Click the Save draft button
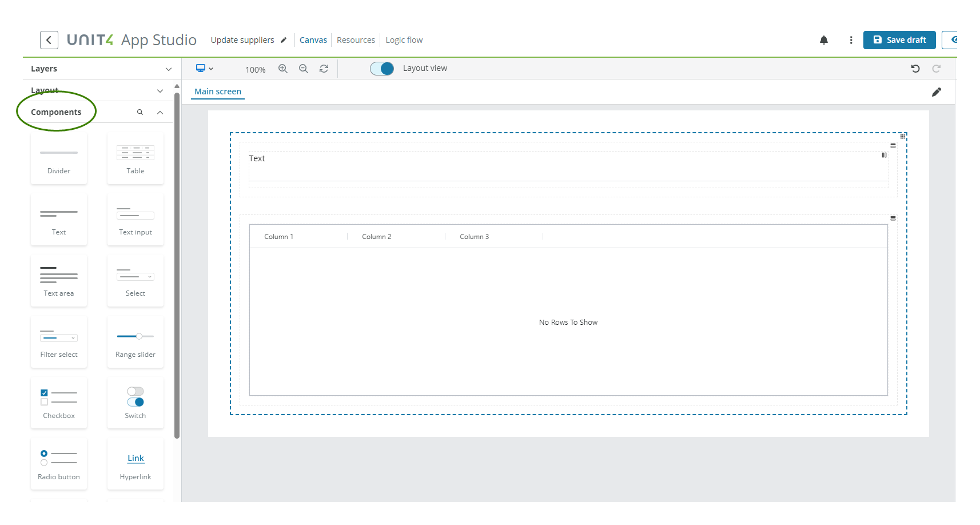 click(x=899, y=39)
